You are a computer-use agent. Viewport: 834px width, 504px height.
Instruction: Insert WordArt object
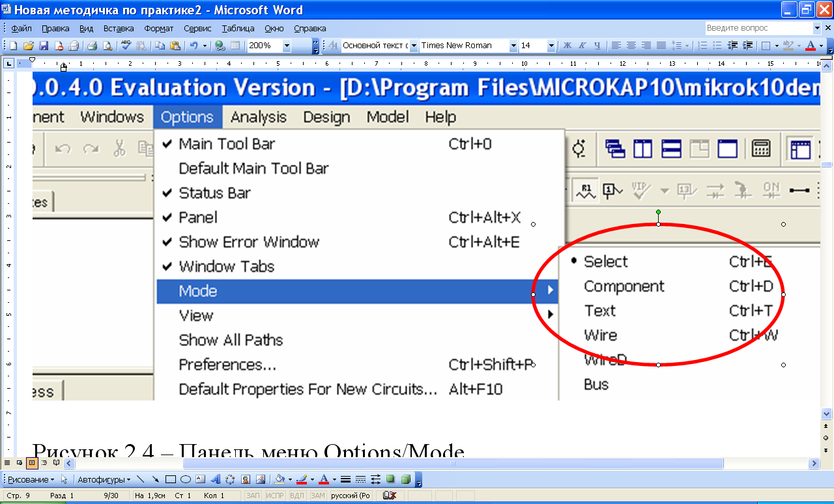(x=215, y=479)
